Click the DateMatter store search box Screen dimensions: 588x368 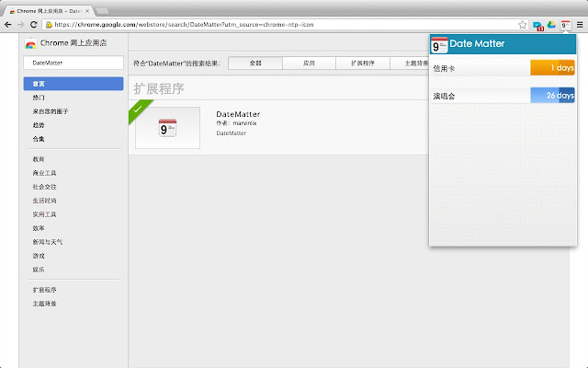[73, 63]
